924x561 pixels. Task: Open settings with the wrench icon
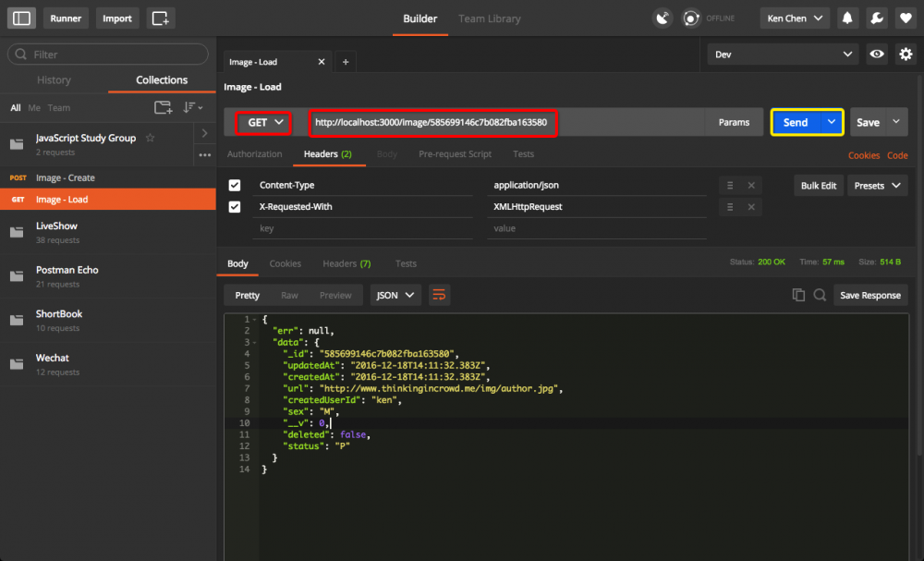(876, 18)
